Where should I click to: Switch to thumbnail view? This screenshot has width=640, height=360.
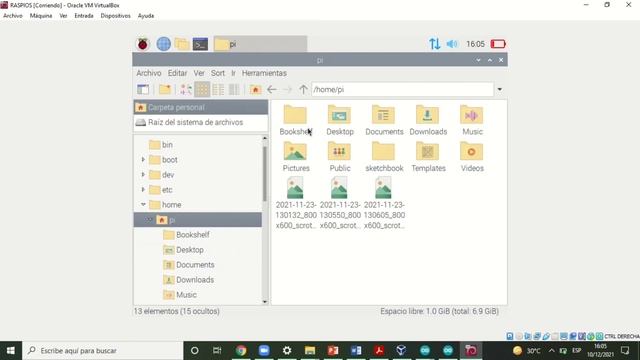[186, 89]
